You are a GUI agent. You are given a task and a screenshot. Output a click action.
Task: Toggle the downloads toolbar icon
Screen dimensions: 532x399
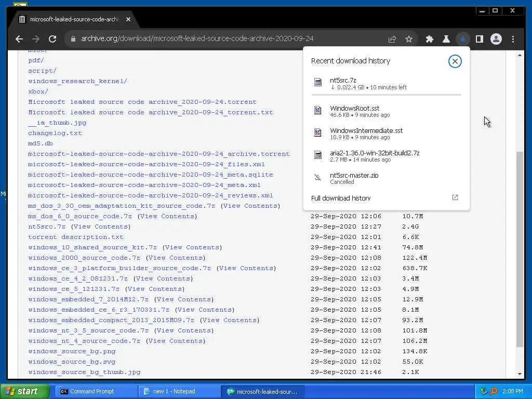point(463,39)
